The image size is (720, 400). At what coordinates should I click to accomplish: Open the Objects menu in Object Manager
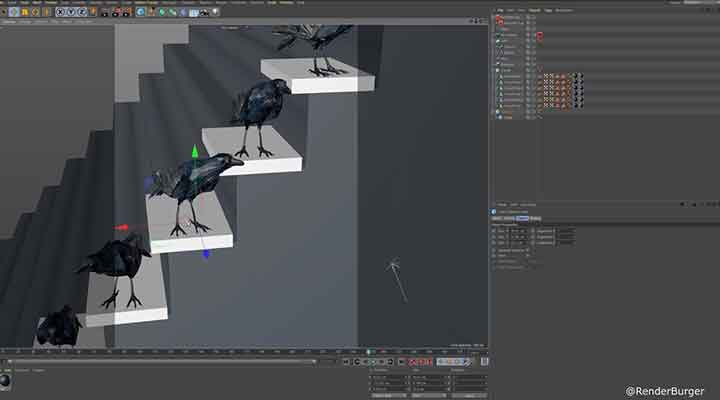coord(533,10)
